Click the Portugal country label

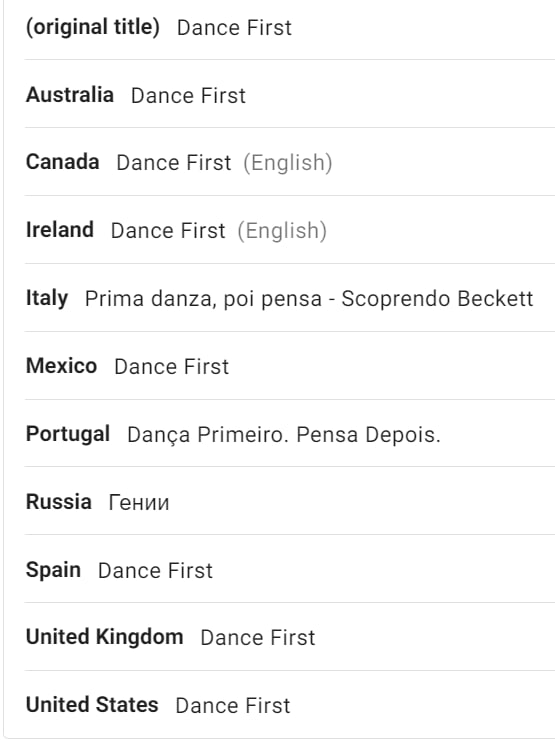coord(68,434)
